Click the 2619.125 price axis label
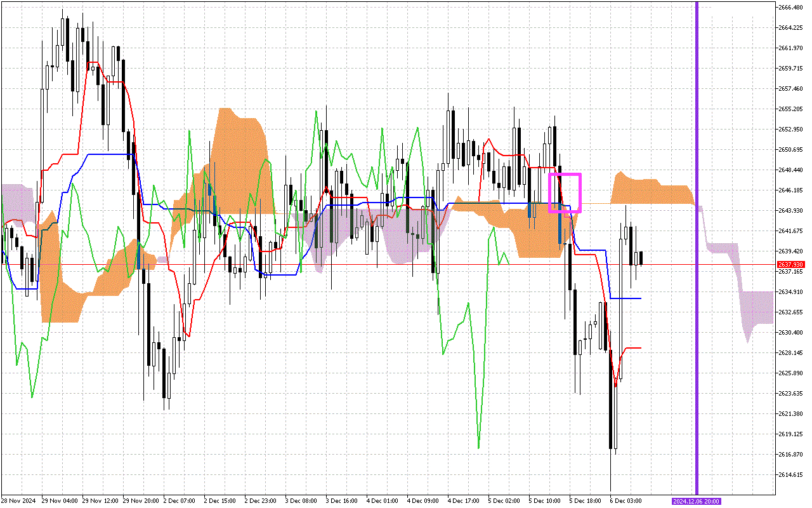The height and width of the screenshot is (508, 812). [x=790, y=434]
